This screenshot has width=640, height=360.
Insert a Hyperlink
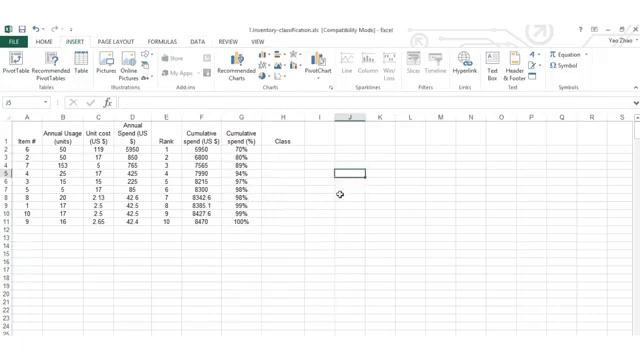464,63
